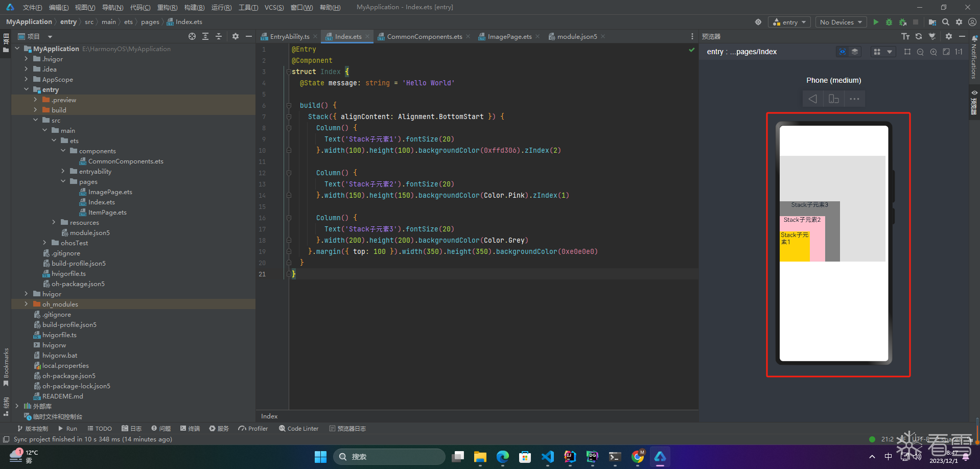Open File Explorer from the taskbar
This screenshot has width=980, height=469.
tap(480, 457)
